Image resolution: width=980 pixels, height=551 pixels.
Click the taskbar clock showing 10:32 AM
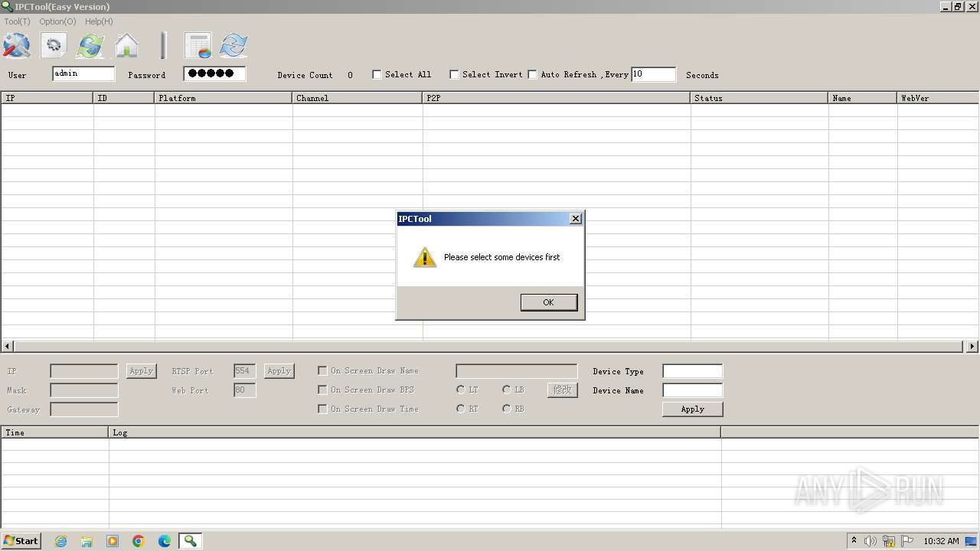coord(941,541)
